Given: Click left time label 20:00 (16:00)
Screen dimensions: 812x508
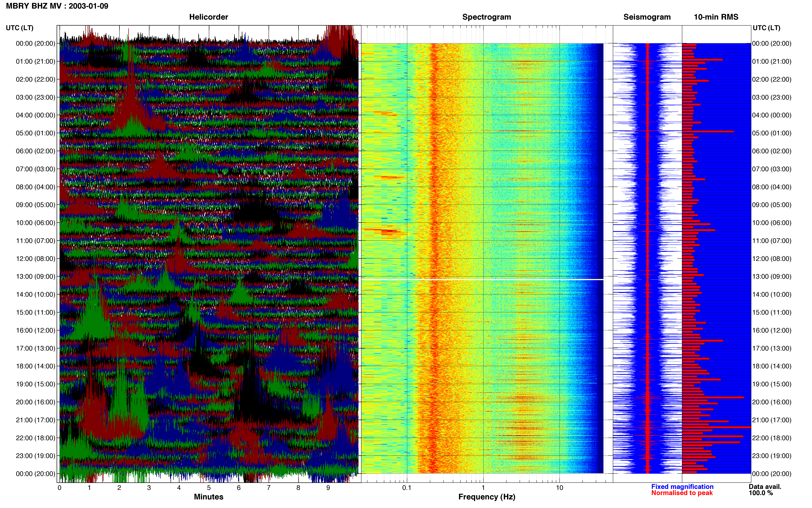Looking at the screenshot, I should pos(35,402).
